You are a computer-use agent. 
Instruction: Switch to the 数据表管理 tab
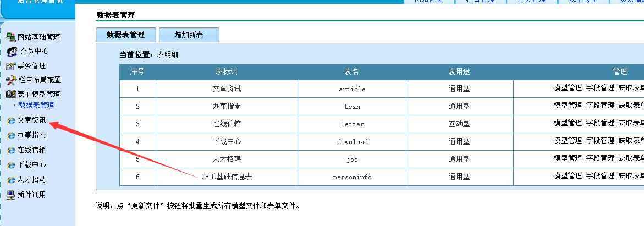125,35
